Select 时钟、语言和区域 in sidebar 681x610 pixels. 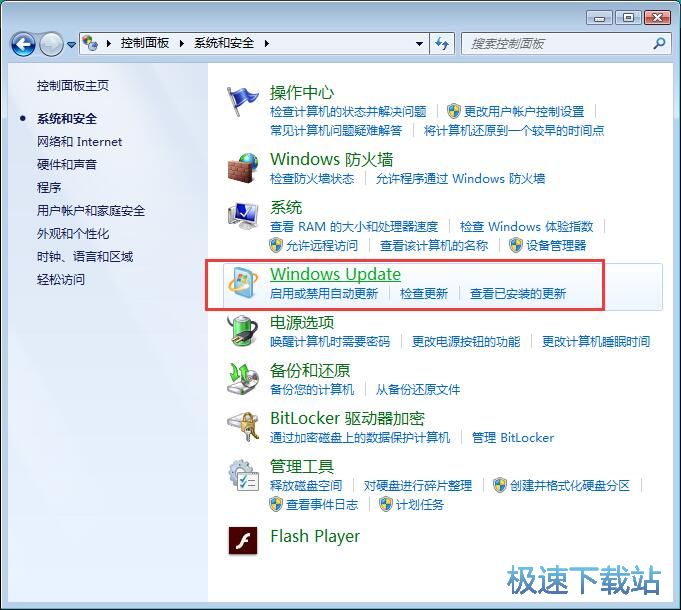85,257
